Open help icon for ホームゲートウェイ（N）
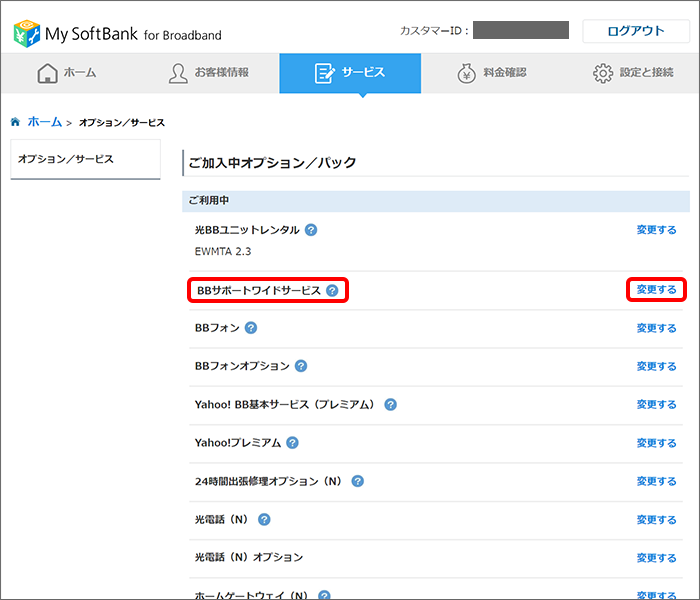 click(325, 596)
